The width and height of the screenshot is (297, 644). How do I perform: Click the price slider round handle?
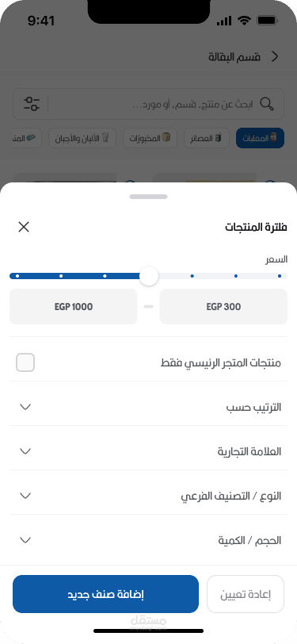tap(149, 276)
